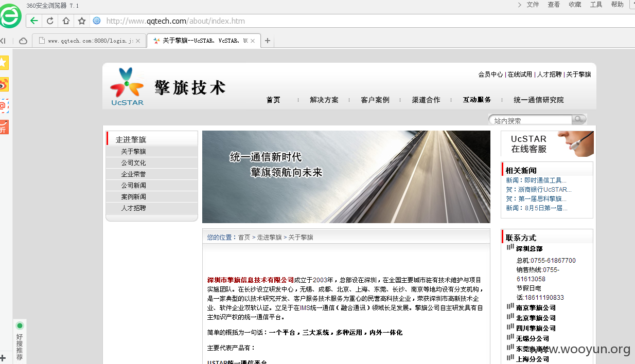Switch to the qqtech login tab
Image resolution: width=635 pixels, height=364 pixels.
pyautogui.click(x=90, y=41)
